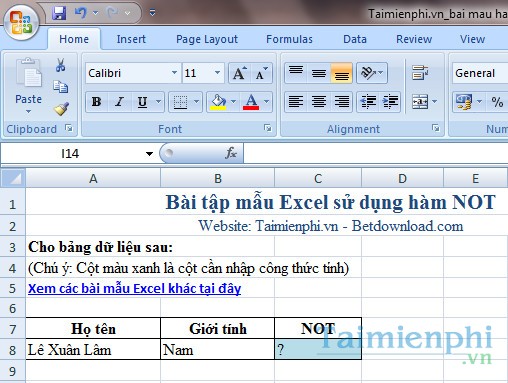Copy the selected cells
Viewport: 508px width, 383px height.
(x=60, y=87)
